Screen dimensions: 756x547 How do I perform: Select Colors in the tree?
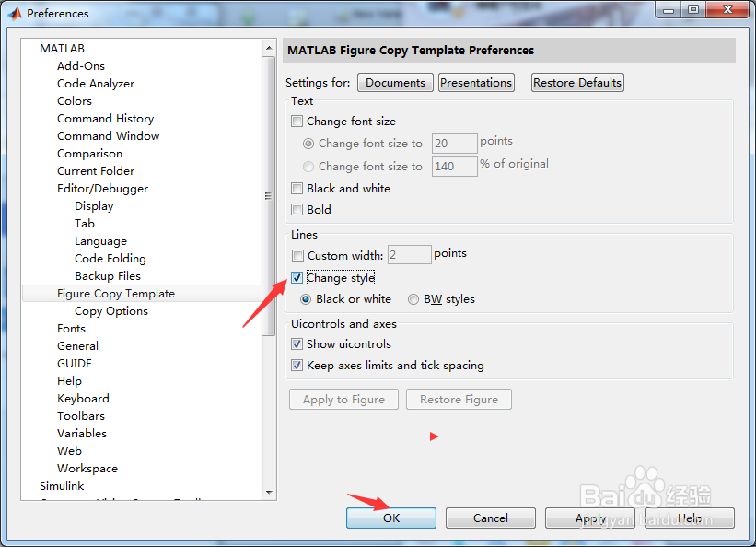pyautogui.click(x=75, y=100)
